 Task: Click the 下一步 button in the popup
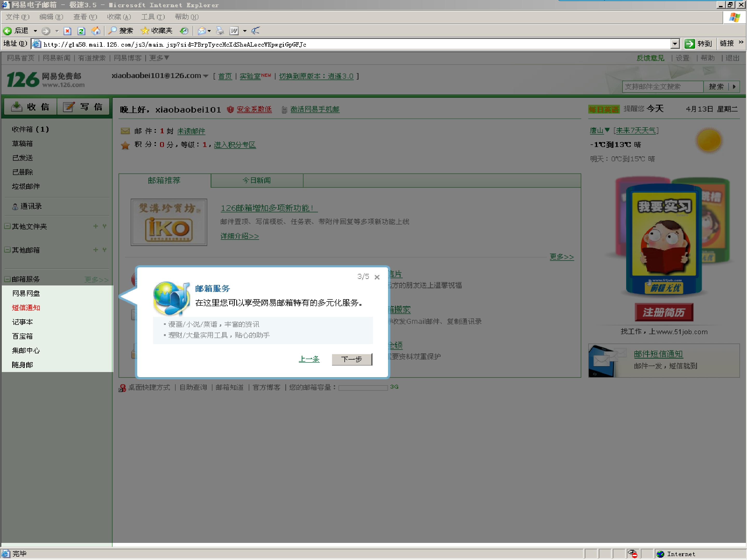352,360
